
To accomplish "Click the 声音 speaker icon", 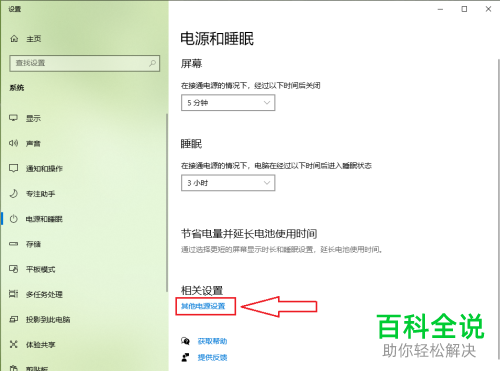I will (13, 143).
